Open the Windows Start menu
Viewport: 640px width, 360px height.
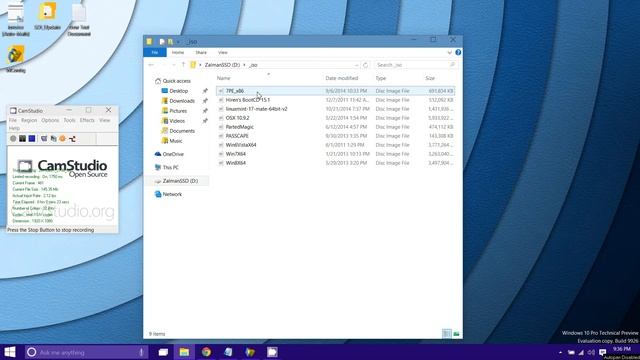click(10, 352)
